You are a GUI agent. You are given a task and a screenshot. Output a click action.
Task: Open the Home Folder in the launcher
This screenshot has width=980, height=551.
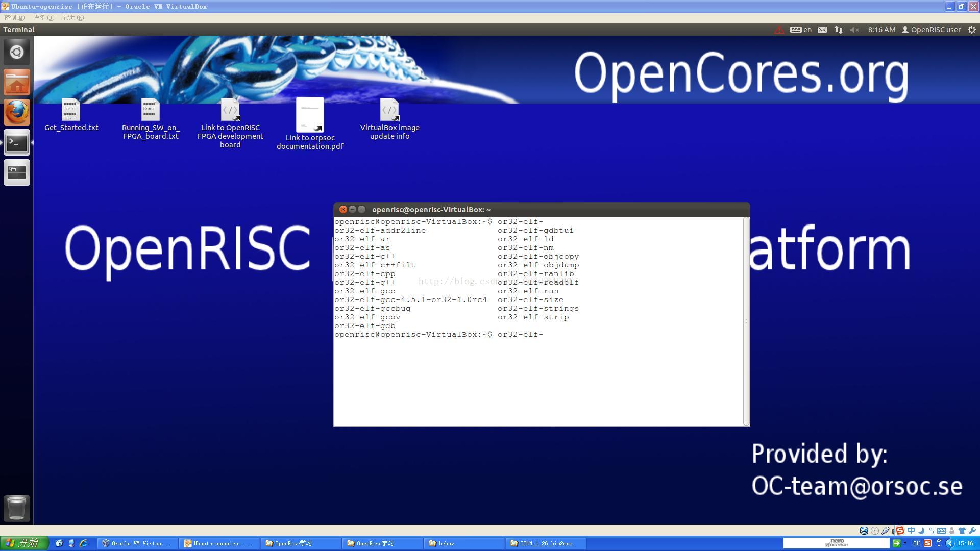click(x=17, y=82)
